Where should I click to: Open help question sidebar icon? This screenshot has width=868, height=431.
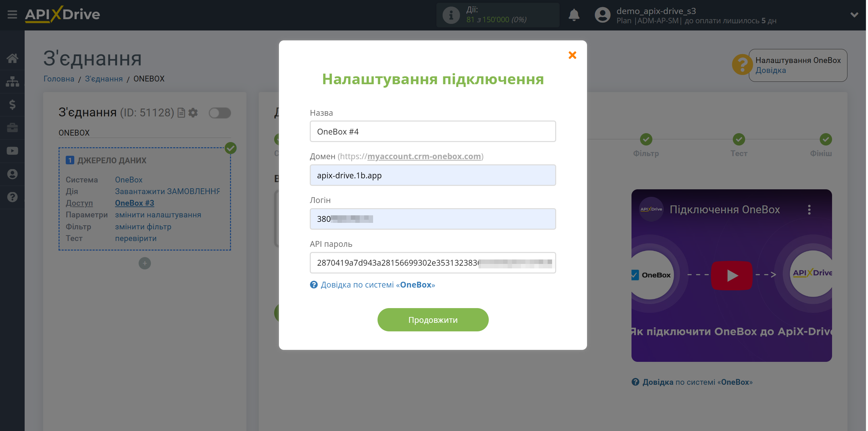click(x=12, y=197)
